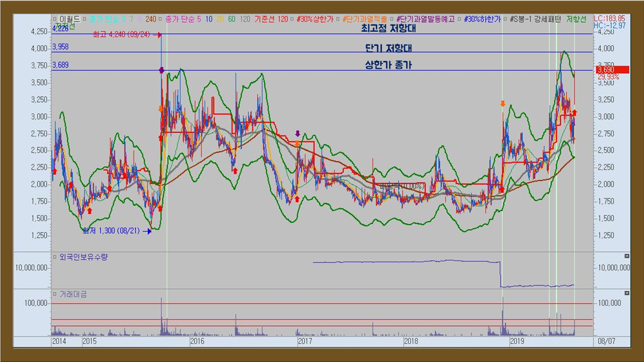
Task: Toggle the 종가 단순 5 moving average box
Action: pyautogui.click(x=160, y=19)
